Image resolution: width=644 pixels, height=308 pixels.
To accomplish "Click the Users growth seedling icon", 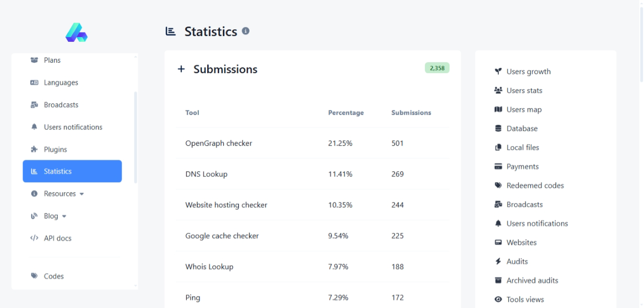I will (x=498, y=72).
